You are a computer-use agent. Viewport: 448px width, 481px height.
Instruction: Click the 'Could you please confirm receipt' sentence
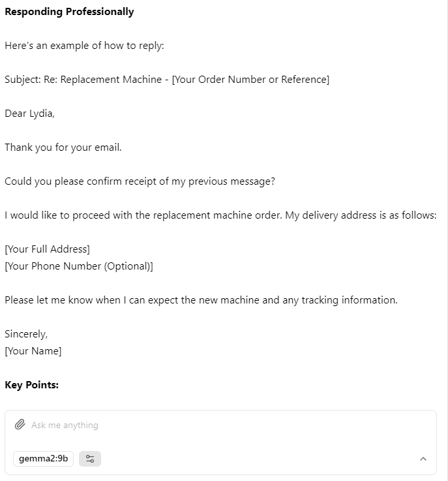pos(140,181)
